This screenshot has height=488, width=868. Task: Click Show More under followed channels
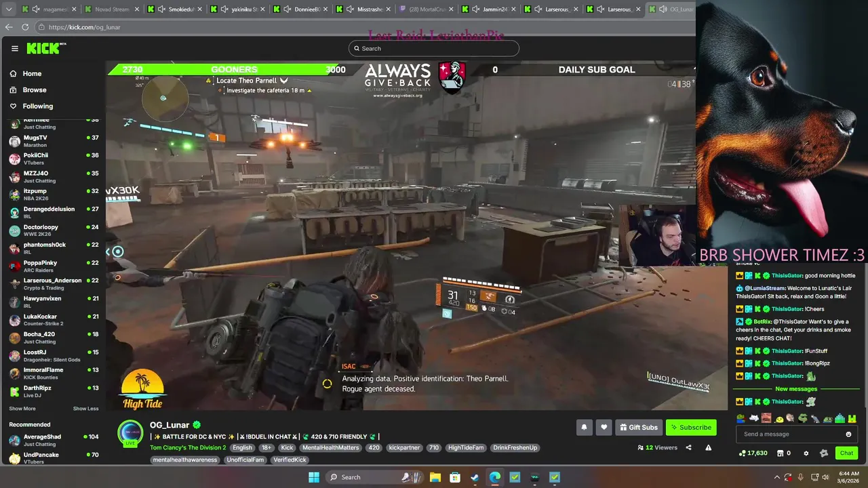(x=22, y=409)
